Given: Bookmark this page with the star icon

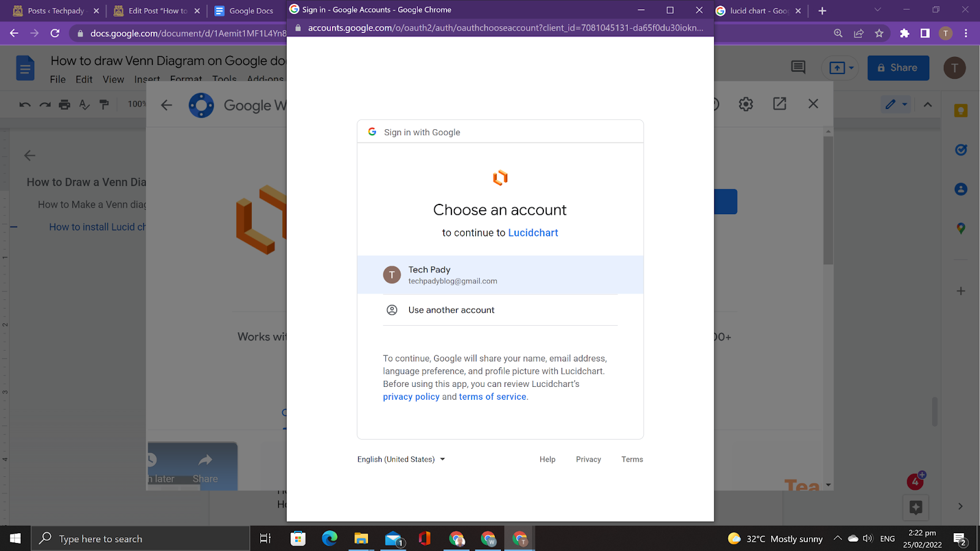Looking at the screenshot, I should (880, 33).
